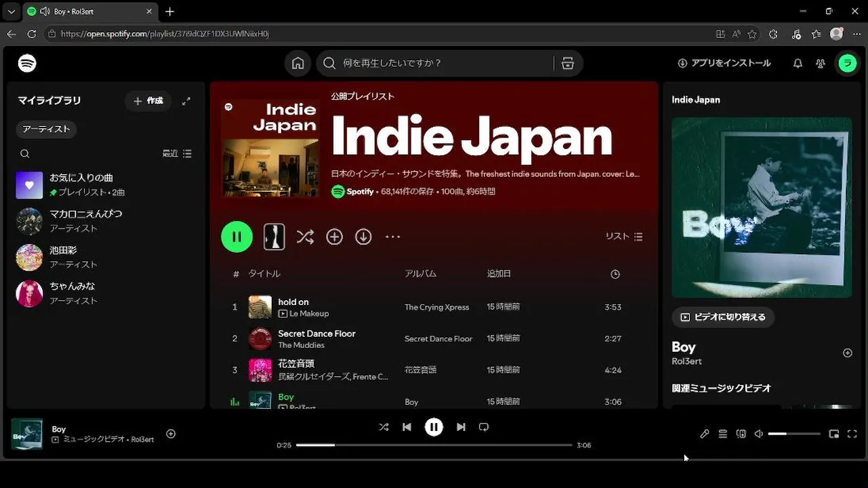Open the 最近 sort dropdown
Image resolution: width=868 pixels, height=488 pixels.
177,154
